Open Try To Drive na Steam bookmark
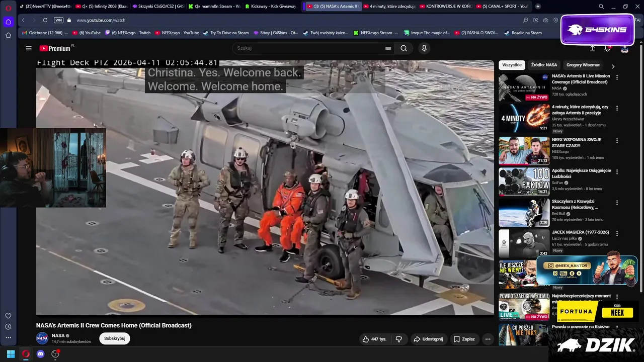Viewport: 644px width, 362px height. (226, 33)
